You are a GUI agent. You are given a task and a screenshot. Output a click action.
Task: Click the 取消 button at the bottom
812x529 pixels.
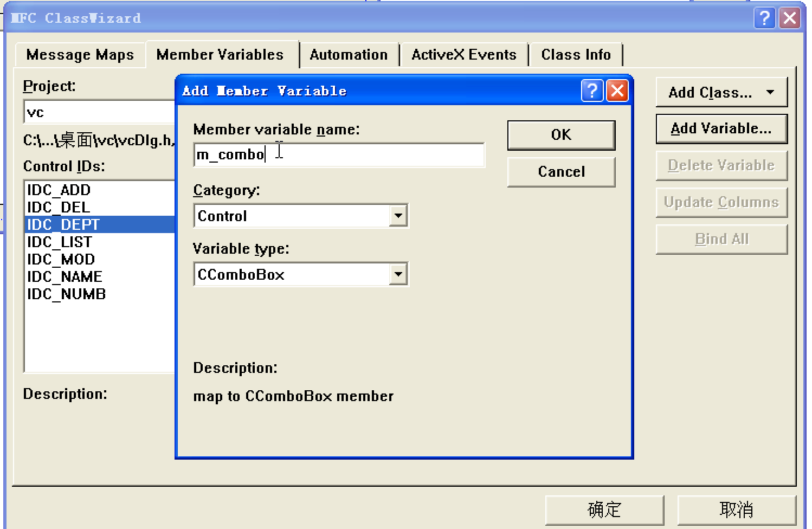[736, 509]
